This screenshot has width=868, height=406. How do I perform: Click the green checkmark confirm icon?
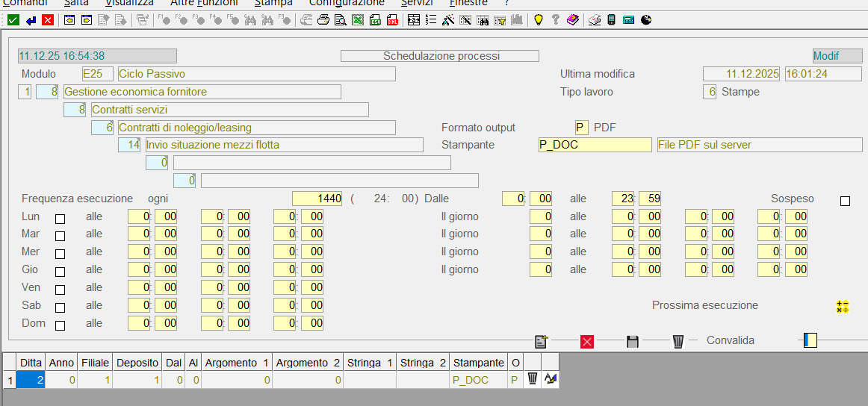(x=13, y=20)
